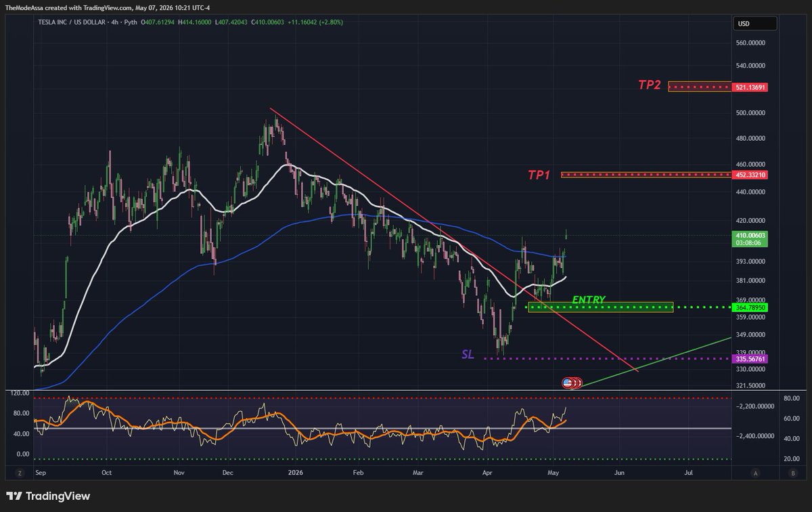Image resolution: width=812 pixels, height=512 pixels.
Task: Select the TP2 red rectangle zone
Action: 700,87
